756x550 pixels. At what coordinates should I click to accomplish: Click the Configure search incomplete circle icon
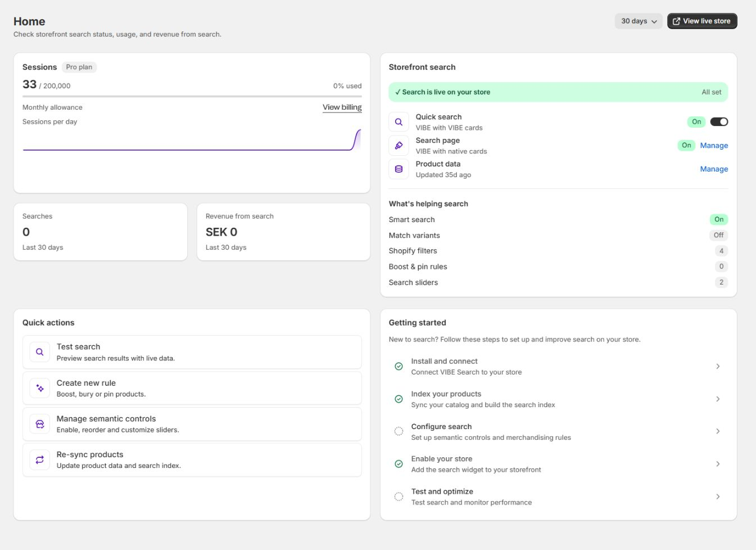tap(399, 431)
